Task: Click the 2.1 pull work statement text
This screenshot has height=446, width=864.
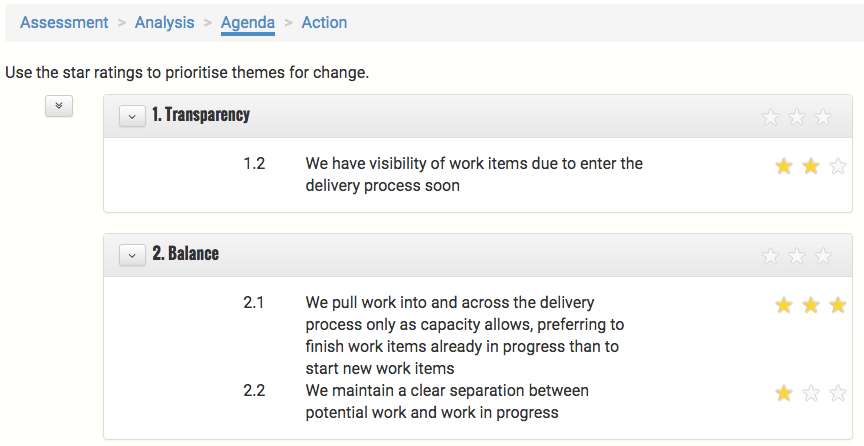Action: pyautogui.click(x=465, y=335)
